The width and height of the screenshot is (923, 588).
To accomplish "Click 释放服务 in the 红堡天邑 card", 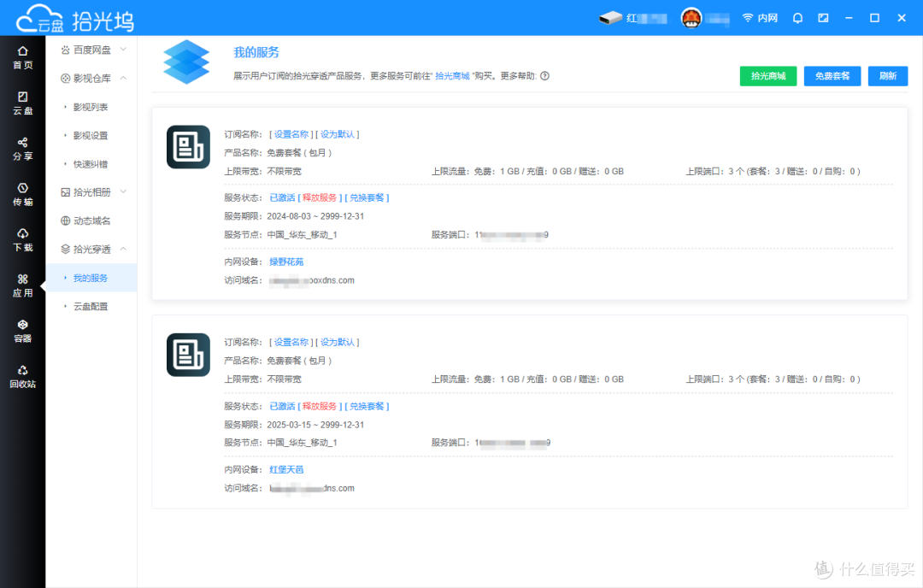I will click(320, 406).
